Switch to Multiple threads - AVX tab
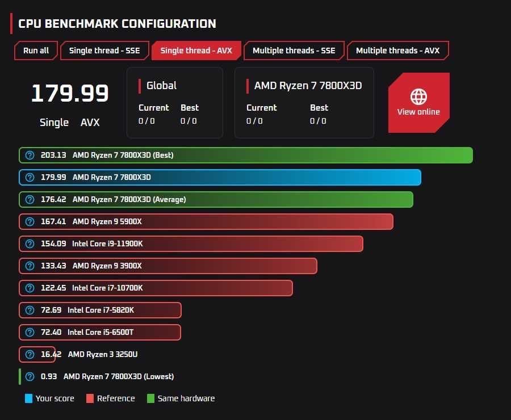The image size is (511, 420). (397, 51)
